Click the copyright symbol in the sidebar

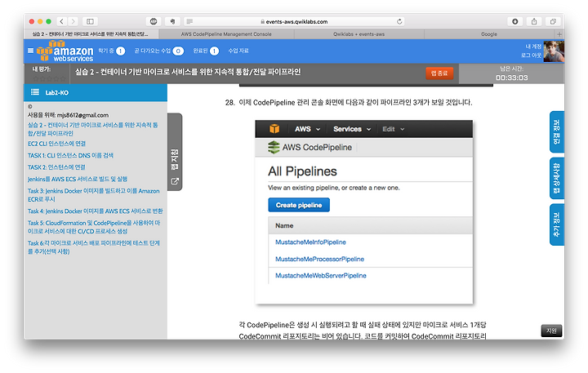30,106
